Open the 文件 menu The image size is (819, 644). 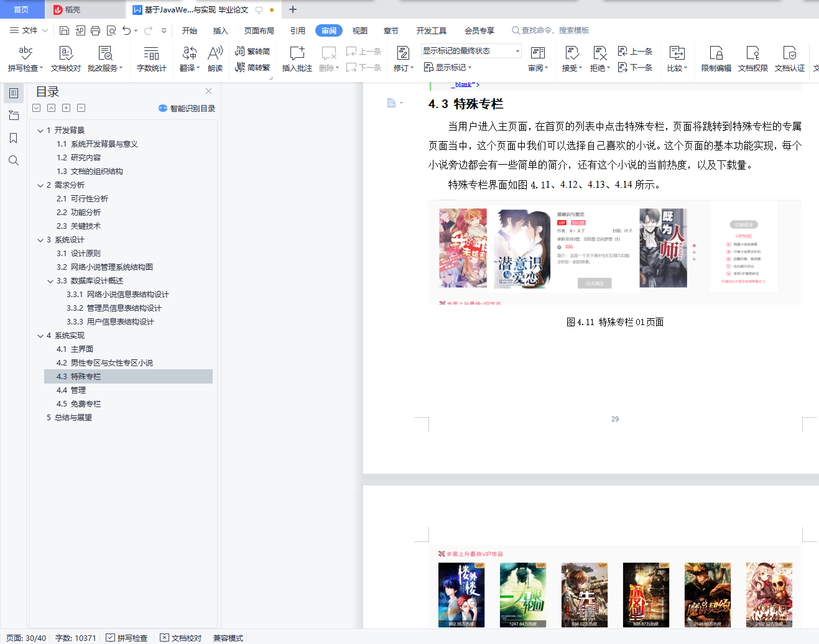point(29,30)
